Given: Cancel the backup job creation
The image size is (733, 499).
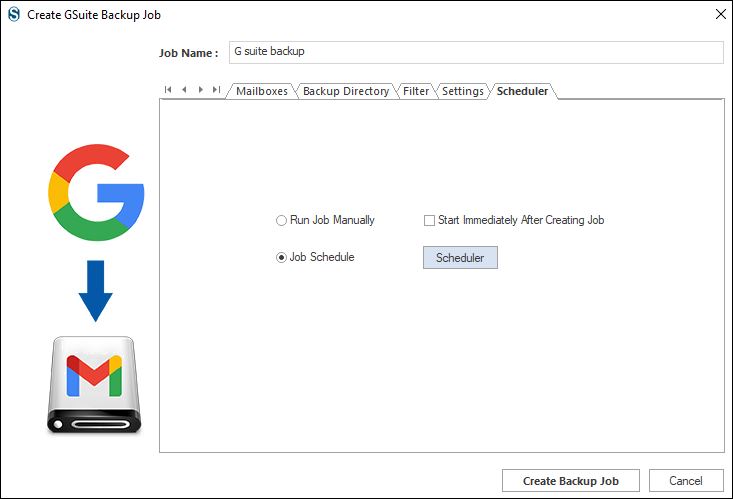Looking at the screenshot, I should point(686,481).
